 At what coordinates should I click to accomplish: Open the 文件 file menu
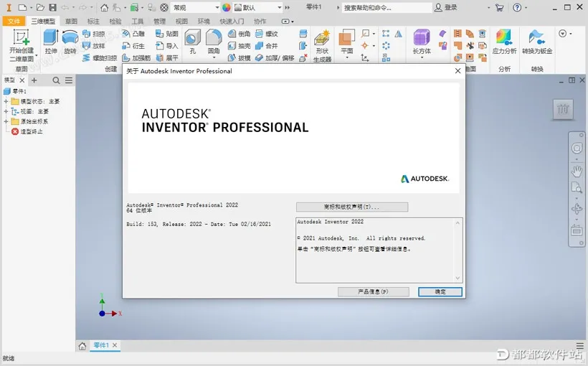tap(14, 22)
